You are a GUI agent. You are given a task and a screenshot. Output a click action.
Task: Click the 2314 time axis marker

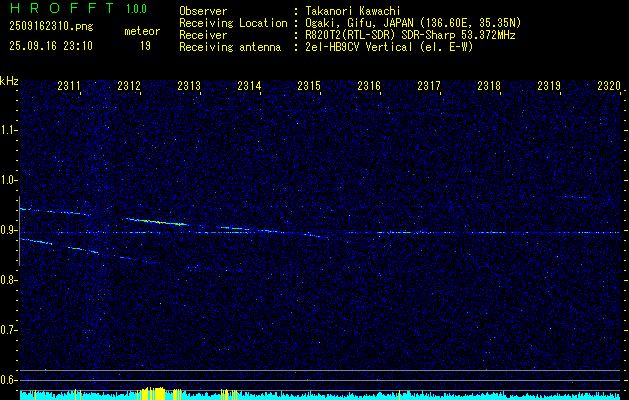click(x=249, y=86)
